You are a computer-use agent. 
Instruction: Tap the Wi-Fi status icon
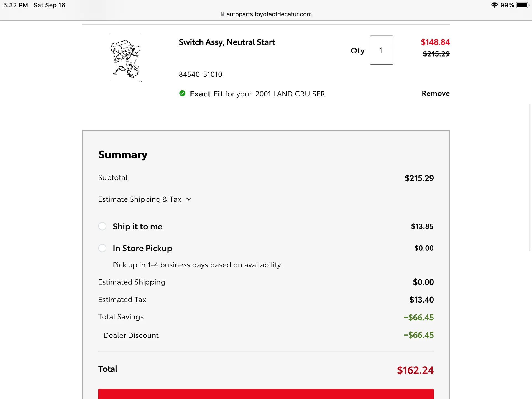coord(495,5)
